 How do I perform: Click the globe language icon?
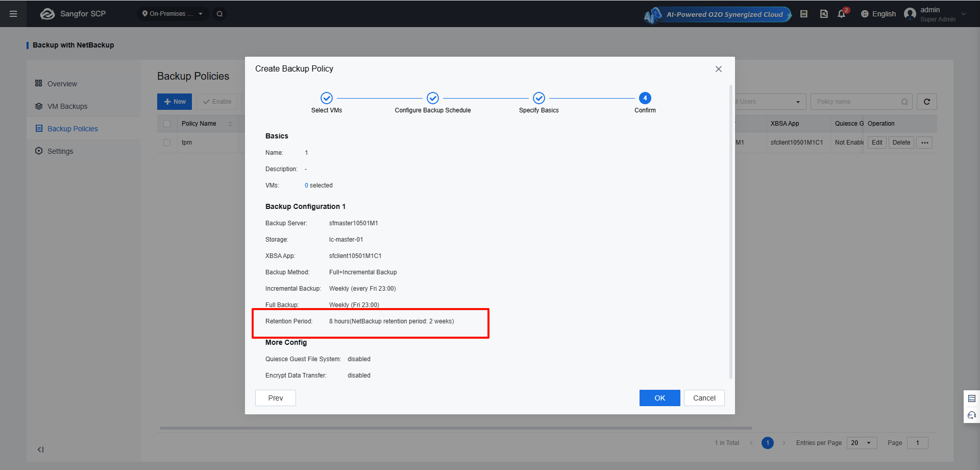coord(865,14)
